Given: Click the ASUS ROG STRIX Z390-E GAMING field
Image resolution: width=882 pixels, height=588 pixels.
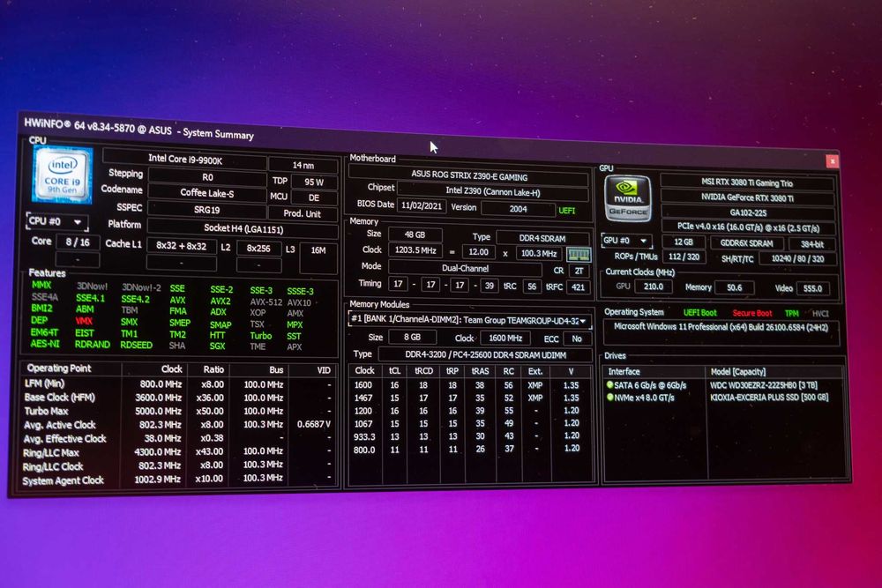Looking at the screenshot, I should click(x=468, y=176).
